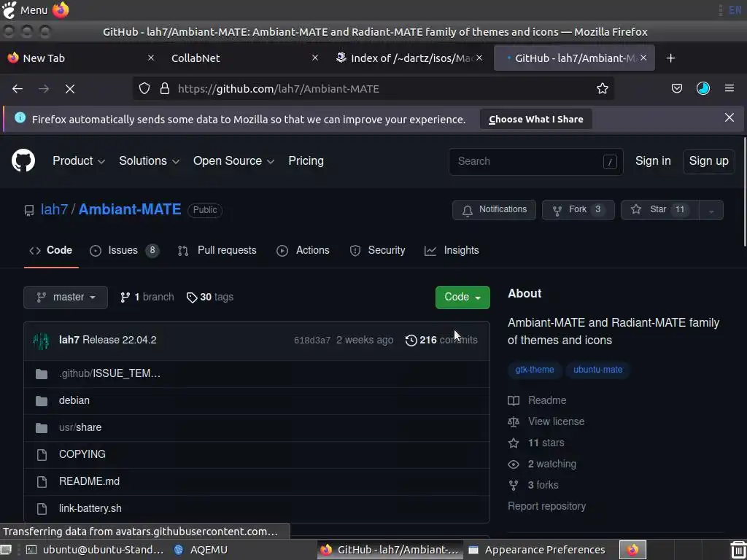Open the Issues repository tab
The height and width of the screenshot is (560, 747).
click(x=124, y=251)
